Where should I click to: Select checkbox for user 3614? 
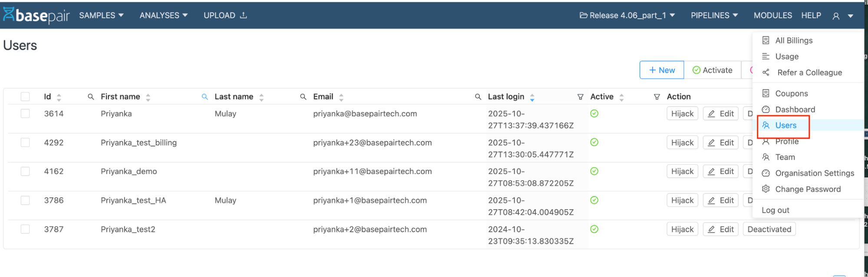click(25, 113)
